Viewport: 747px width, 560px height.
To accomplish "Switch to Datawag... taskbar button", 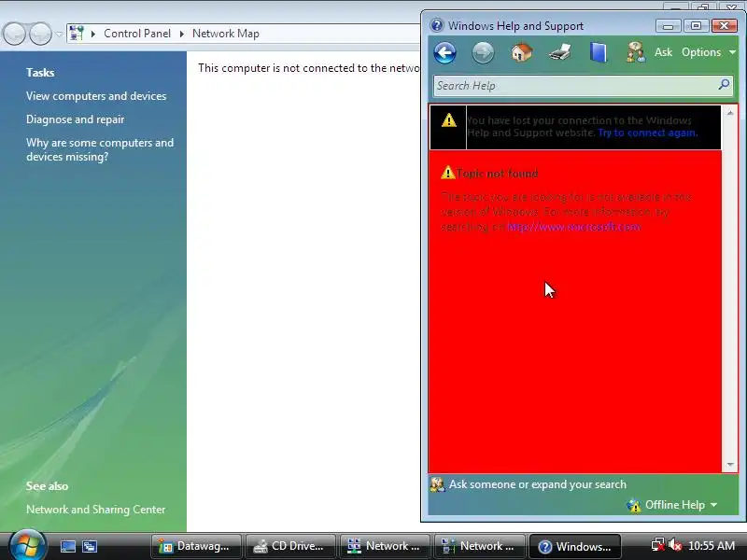I will coord(196,546).
